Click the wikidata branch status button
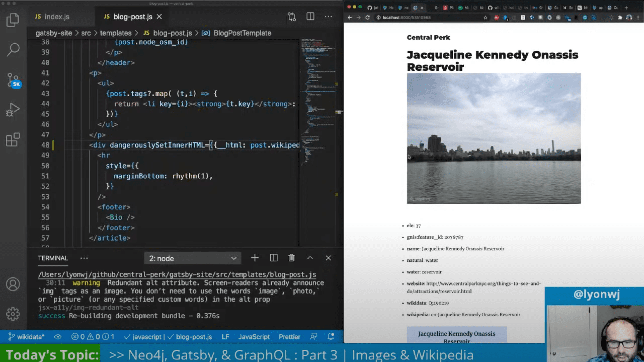The height and width of the screenshot is (362, 644). 26,337
